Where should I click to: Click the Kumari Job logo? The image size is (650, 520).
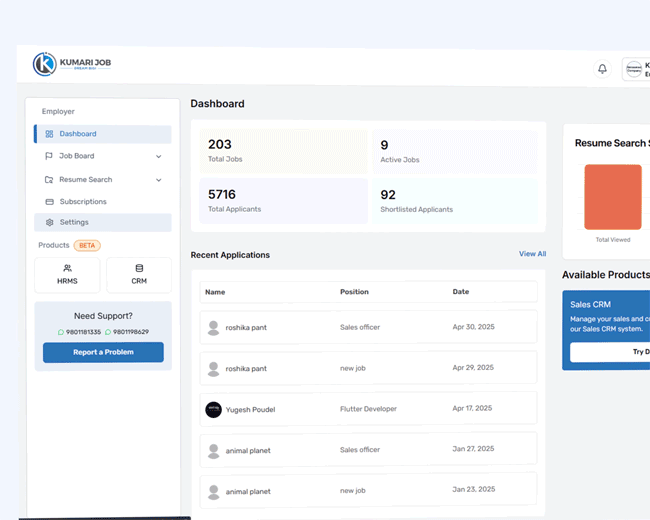(x=72, y=65)
